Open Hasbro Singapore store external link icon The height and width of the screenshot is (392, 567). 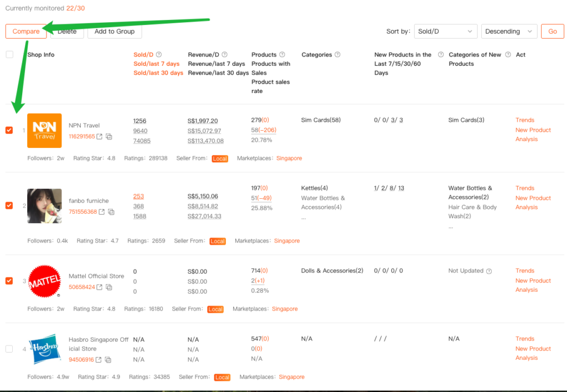coord(99,360)
